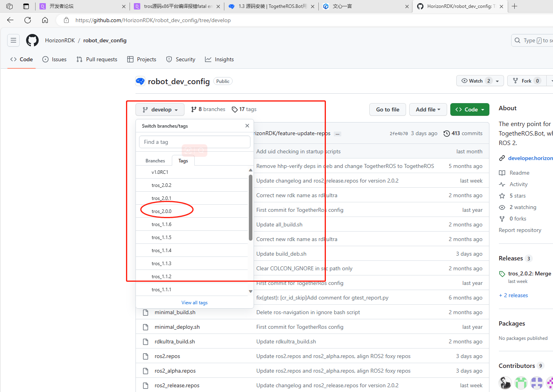
Task: Open the hamburger navigation menu
Action: pos(13,40)
